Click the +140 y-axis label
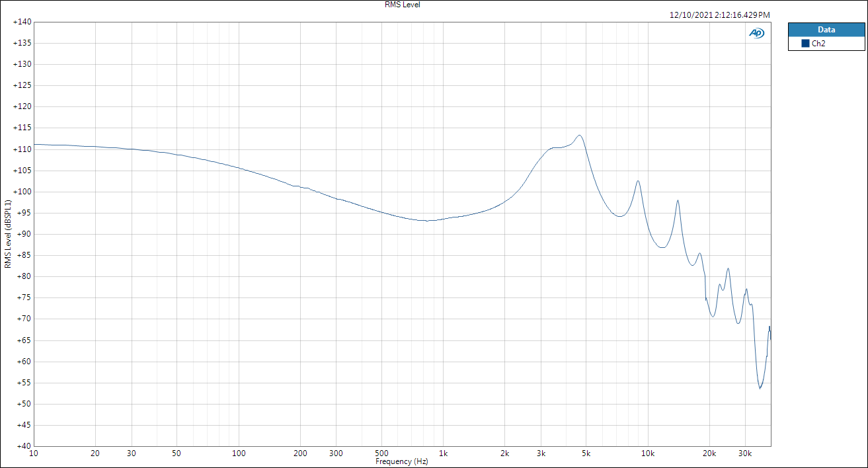Image resolution: width=868 pixels, height=468 pixels. [22, 22]
